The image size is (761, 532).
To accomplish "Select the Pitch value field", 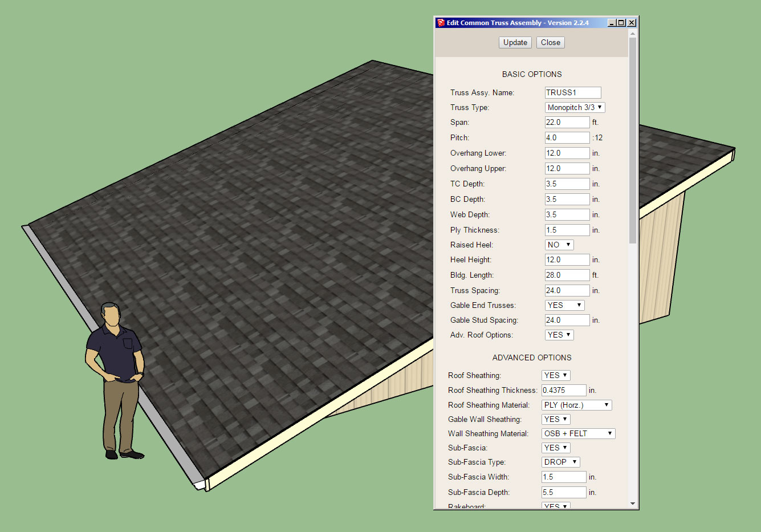I will (x=567, y=138).
